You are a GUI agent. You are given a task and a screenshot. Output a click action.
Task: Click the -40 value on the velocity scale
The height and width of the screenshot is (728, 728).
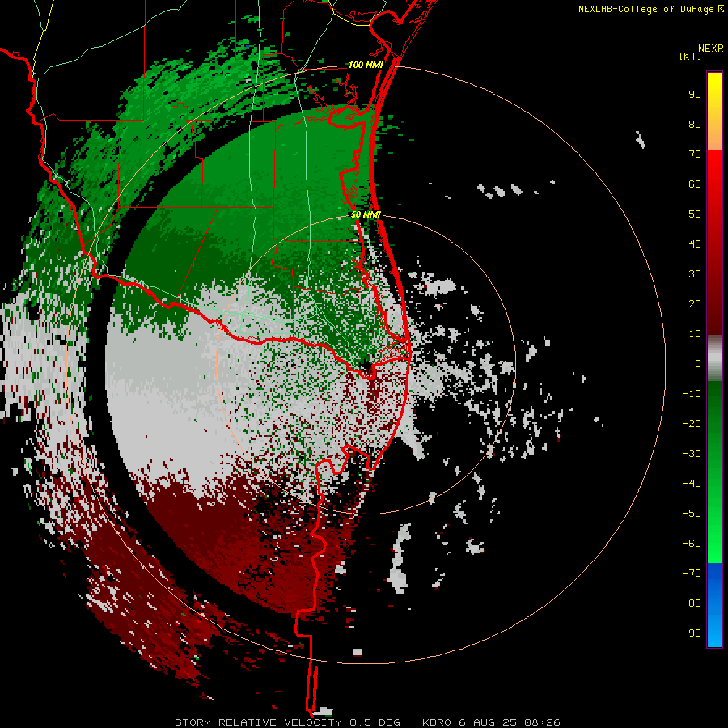pyautogui.click(x=692, y=484)
